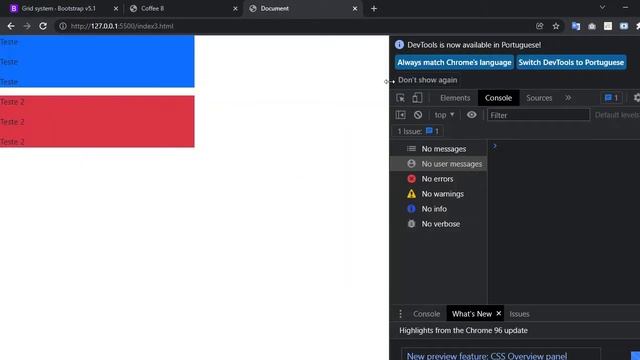The image size is (640, 360).
Task: Switch to the Console panel tab
Action: (498, 98)
